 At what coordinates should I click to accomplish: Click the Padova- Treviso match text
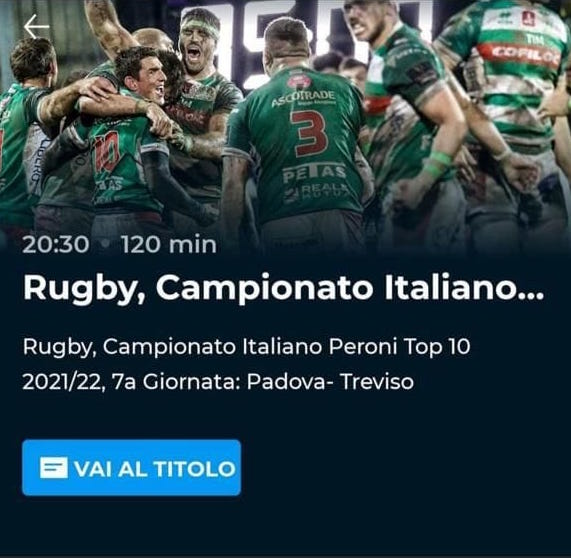[x=330, y=382]
